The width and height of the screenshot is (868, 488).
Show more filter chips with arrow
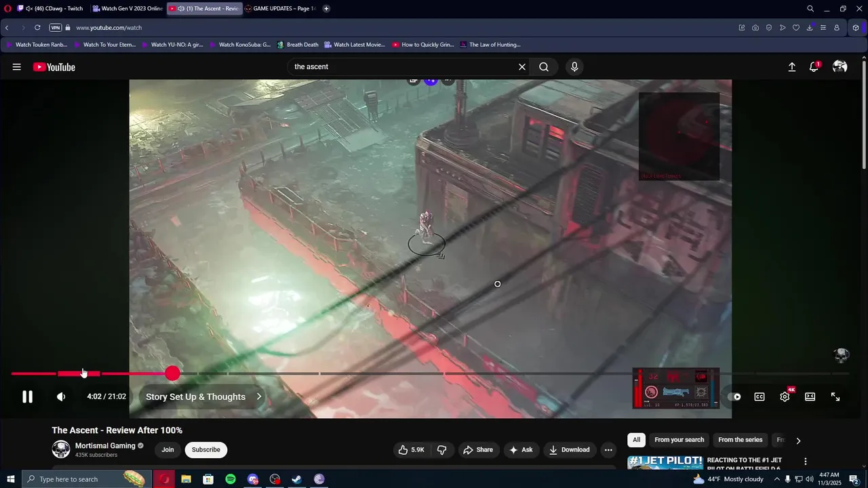(798, 441)
